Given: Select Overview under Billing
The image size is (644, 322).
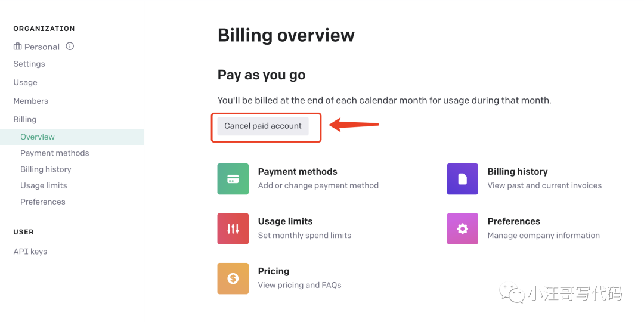Looking at the screenshot, I should click(38, 137).
